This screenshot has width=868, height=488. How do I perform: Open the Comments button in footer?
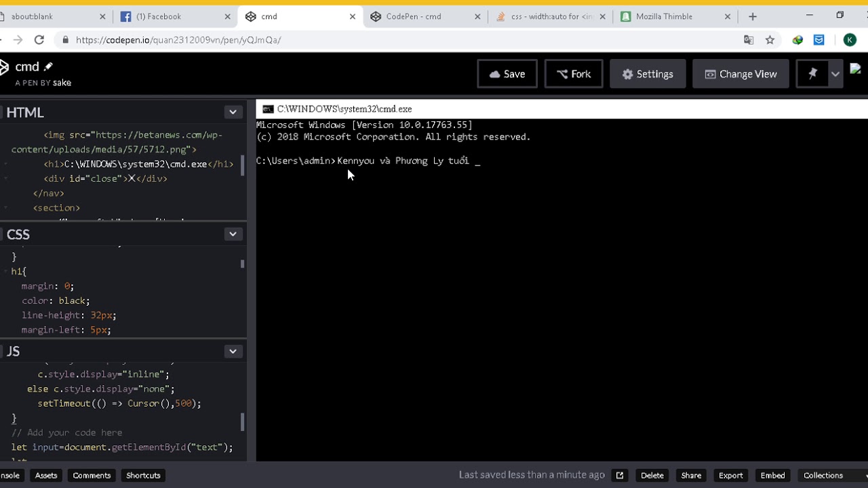[x=92, y=475]
